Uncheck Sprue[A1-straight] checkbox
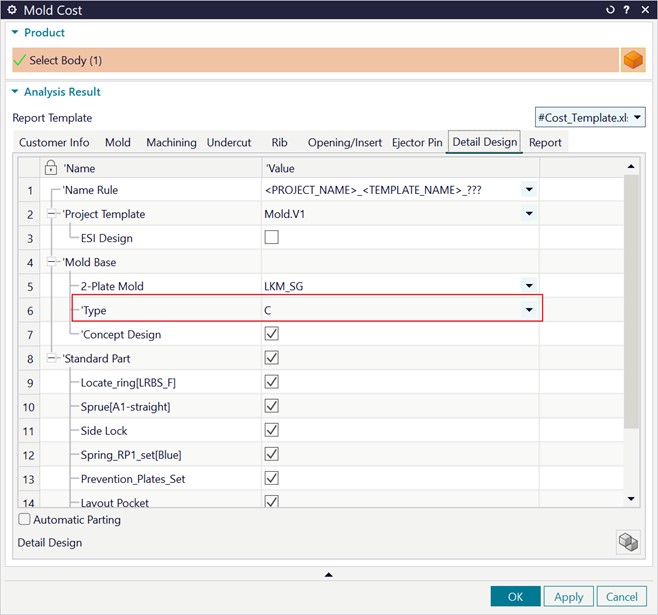658x615 pixels. click(272, 406)
